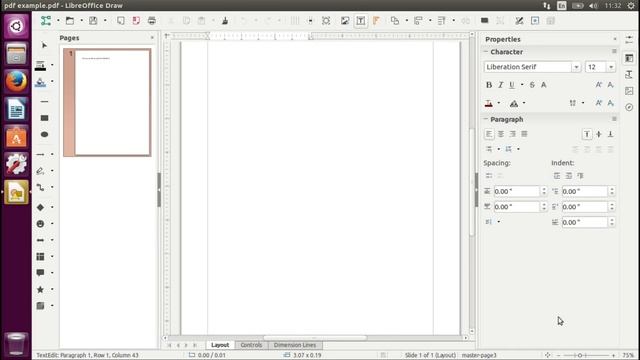Select the Callouts shape tool

(x=40, y=273)
